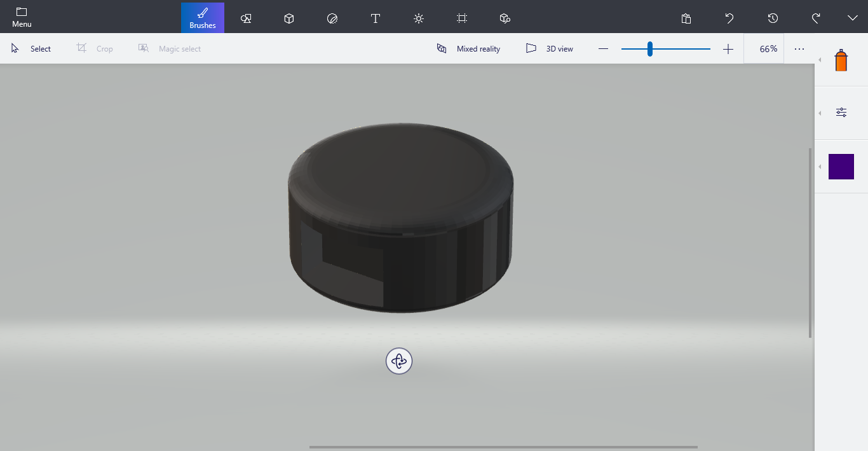
Task: Activate Magic select
Action: (170, 48)
